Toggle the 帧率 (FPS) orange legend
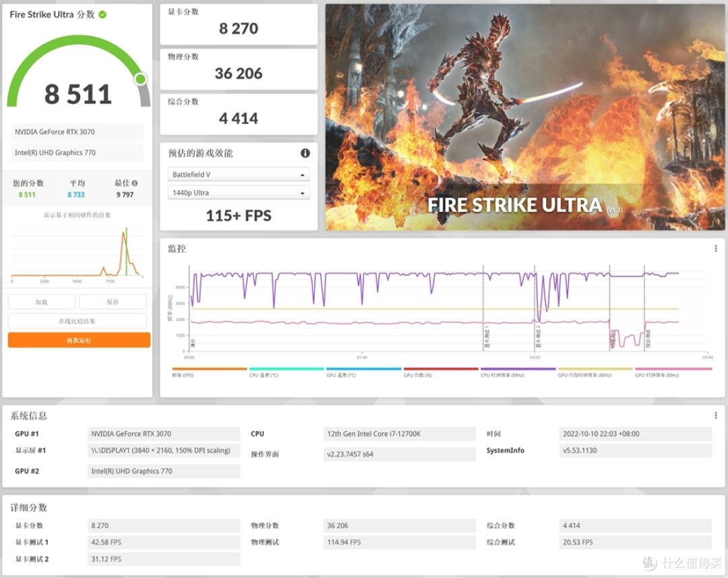Viewport: 728px width, 578px height. [210, 373]
